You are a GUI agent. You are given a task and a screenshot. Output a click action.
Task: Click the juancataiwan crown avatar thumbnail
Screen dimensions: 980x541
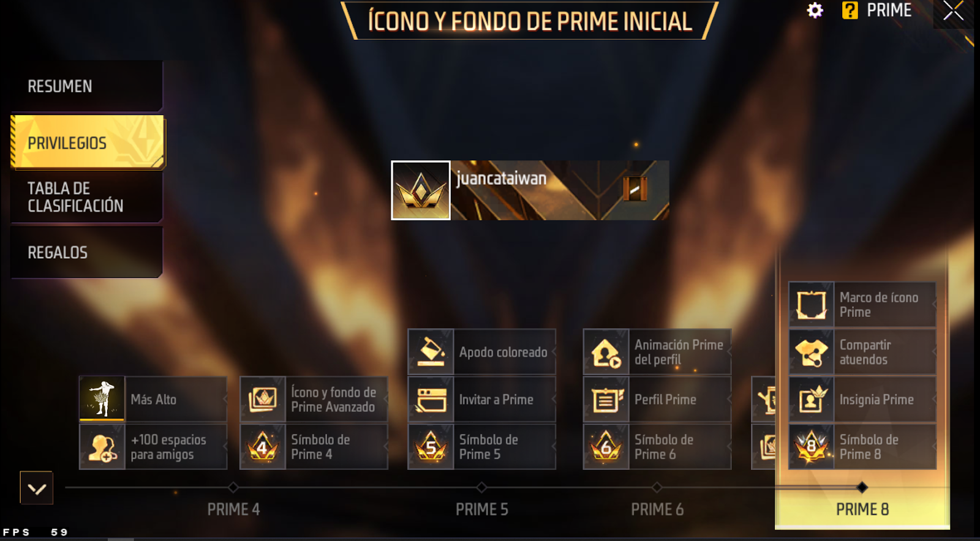point(421,190)
